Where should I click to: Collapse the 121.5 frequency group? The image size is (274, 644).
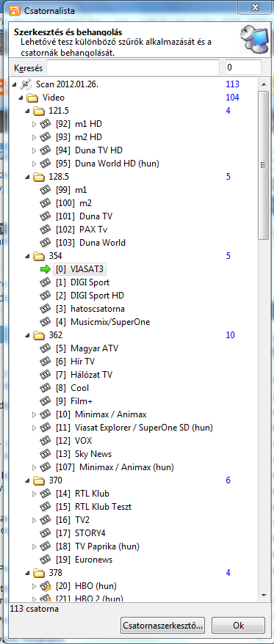[x=28, y=111]
